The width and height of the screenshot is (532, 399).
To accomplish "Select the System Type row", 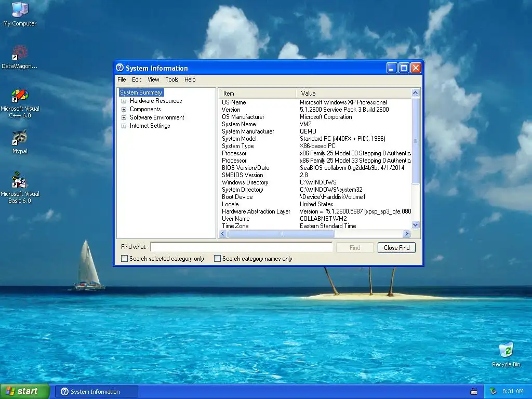I will [315, 146].
